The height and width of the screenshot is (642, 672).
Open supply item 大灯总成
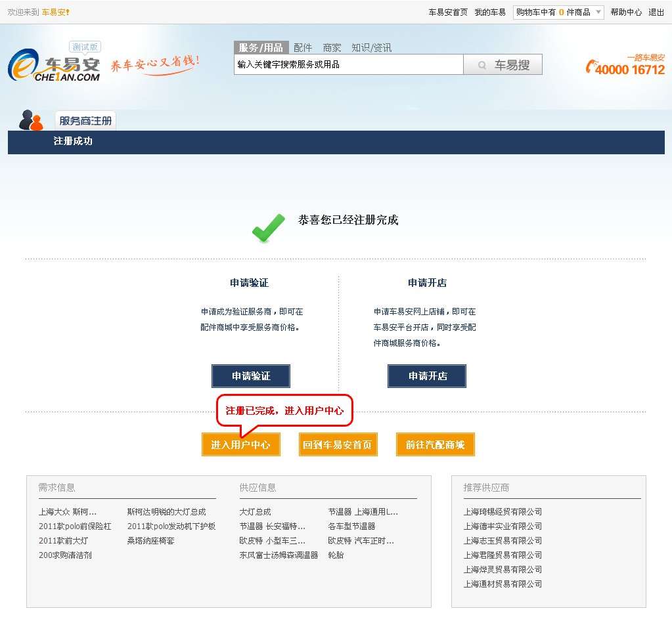coord(255,512)
